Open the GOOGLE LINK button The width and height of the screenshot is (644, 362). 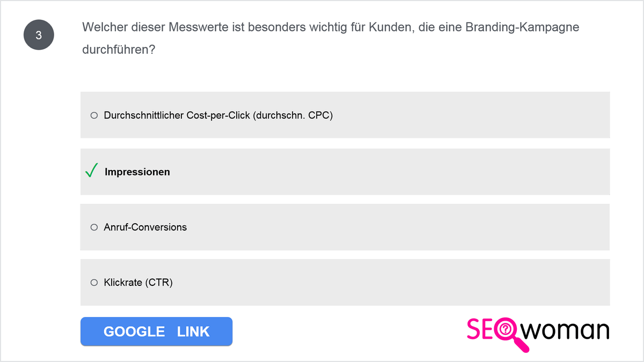(156, 331)
